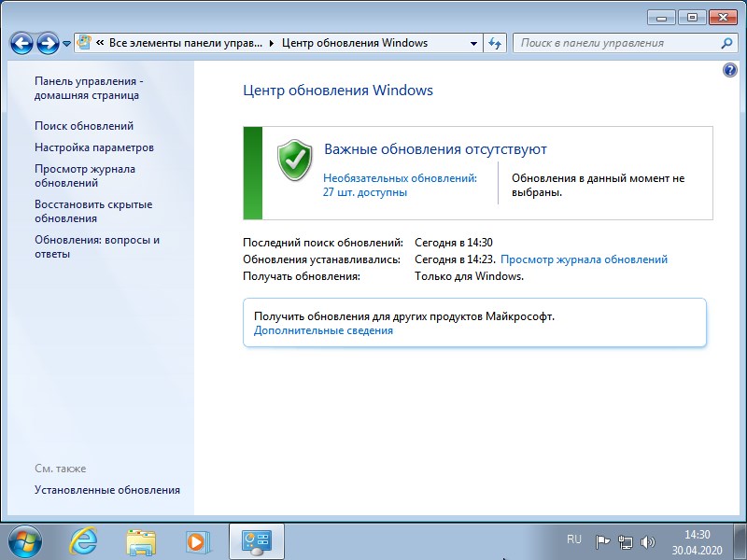Click the Control Panel taskbar button

(257, 542)
